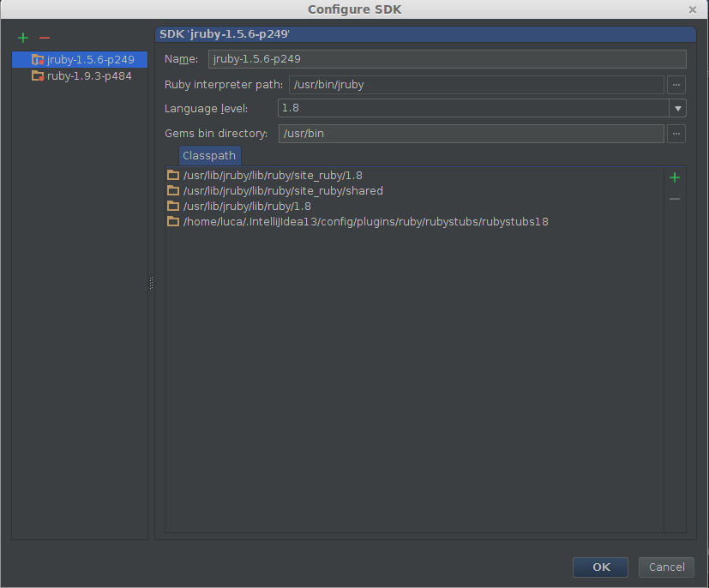Click the Name label
This screenshot has height=588, width=709.
pyautogui.click(x=181, y=59)
